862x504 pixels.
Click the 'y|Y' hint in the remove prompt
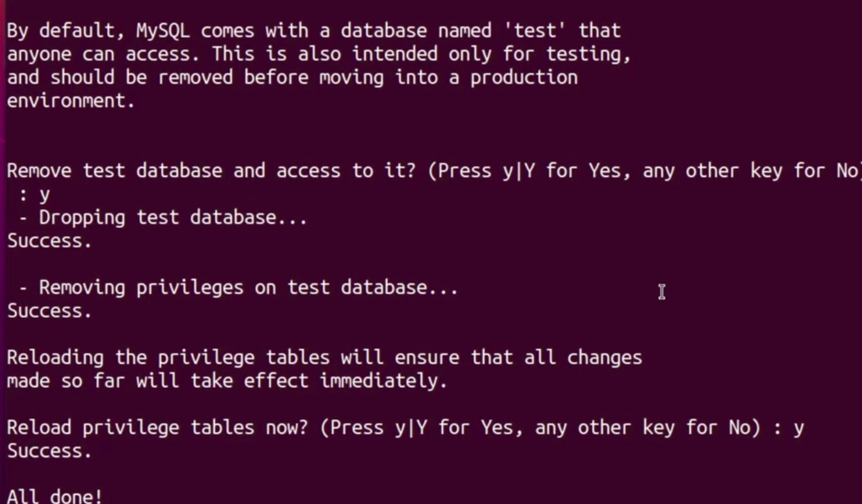click(x=519, y=171)
